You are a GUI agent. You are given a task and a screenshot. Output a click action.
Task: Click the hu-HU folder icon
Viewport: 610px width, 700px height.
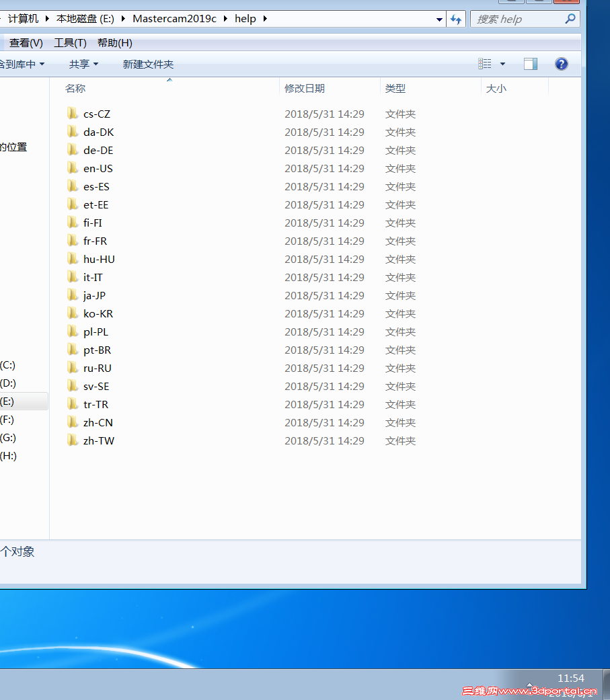pyautogui.click(x=73, y=258)
